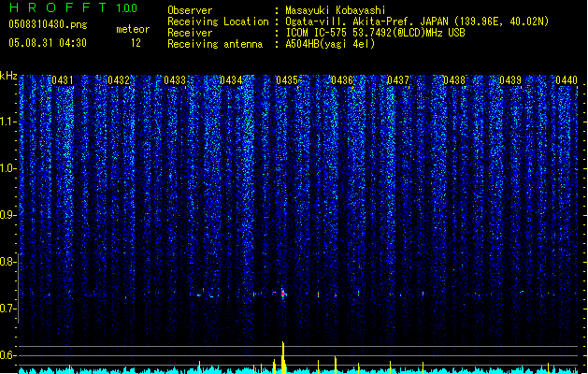The height and width of the screenshot is (374, 588).
Task: Click the 0436 time marker
Action: tap(342, 80)
